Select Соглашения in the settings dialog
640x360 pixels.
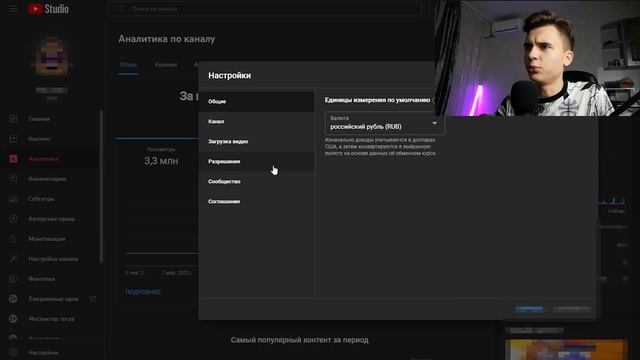click(256, 201)
